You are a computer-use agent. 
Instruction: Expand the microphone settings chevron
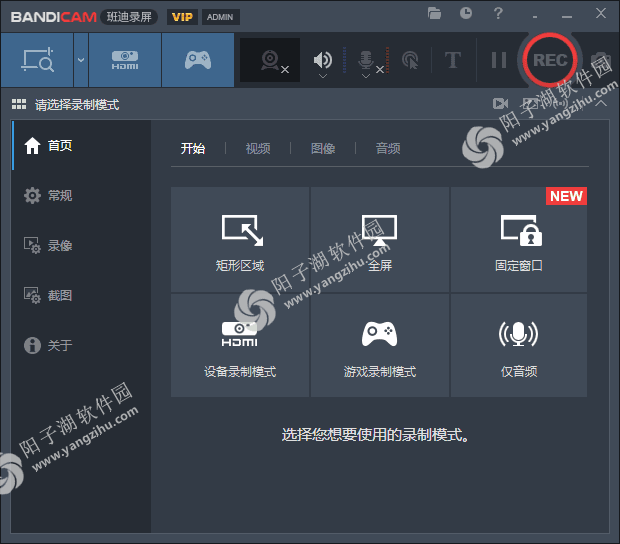tap(366, 76)
